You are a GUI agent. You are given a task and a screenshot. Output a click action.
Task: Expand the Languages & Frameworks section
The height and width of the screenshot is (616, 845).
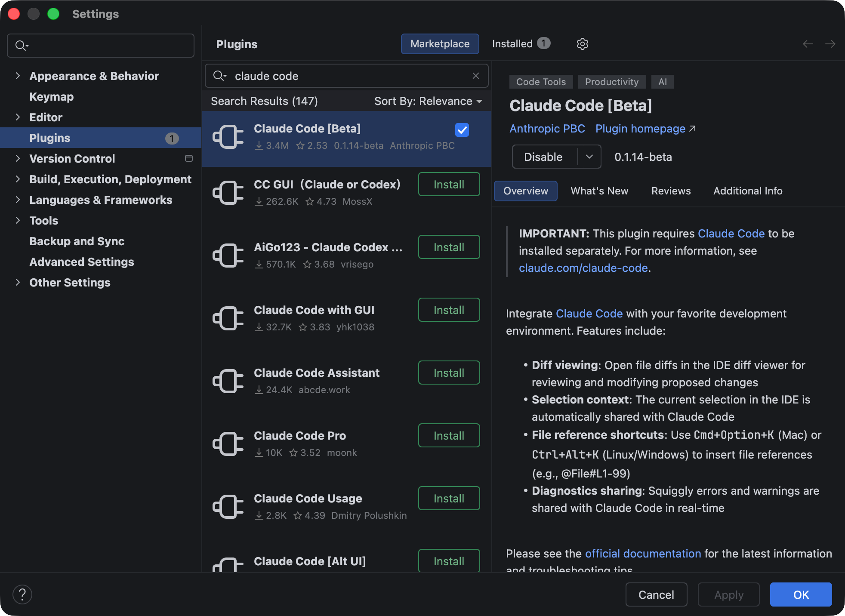pyautogui.click(x=18, y=200)
